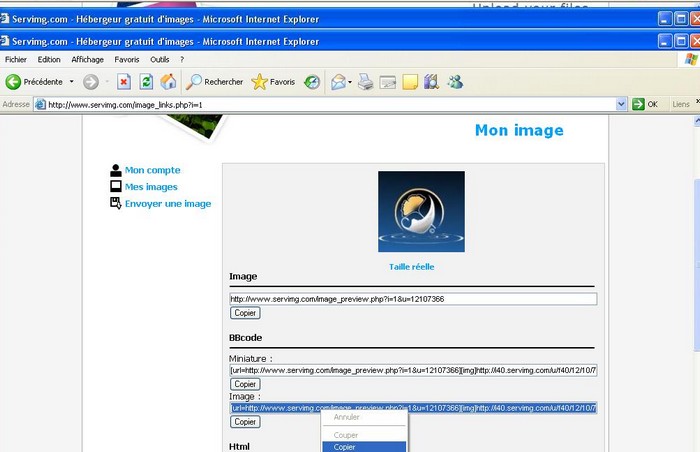This screenshot has width=700, height=452.
Task: Click the Mes images link
Action: click(x=150, y=187)
